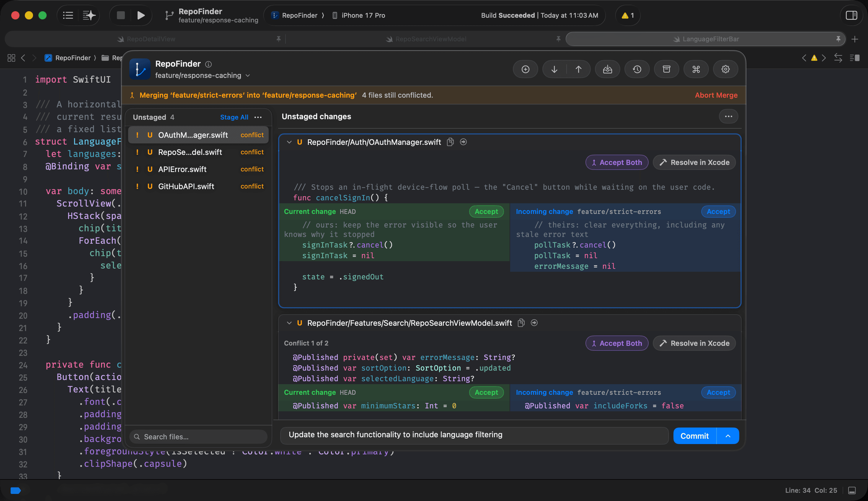
Task: Select RepoSearchViewModel.swift conflict row
Action: [198, 152]
